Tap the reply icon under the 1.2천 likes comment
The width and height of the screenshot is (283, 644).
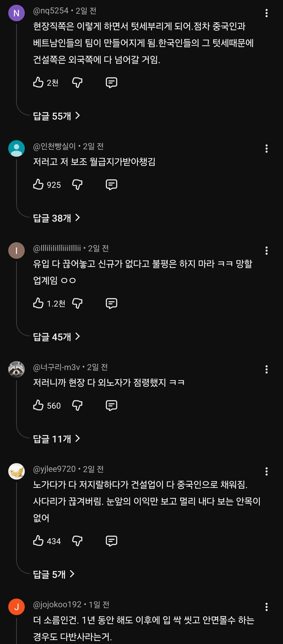pyautogui.click(x=111, y=303)
